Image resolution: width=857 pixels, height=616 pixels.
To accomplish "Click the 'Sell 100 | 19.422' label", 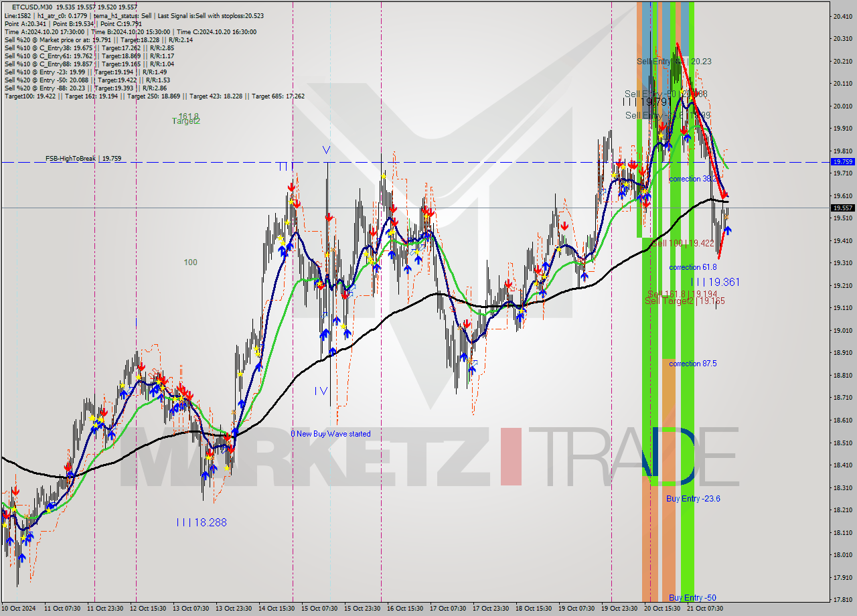I will 682,243.
